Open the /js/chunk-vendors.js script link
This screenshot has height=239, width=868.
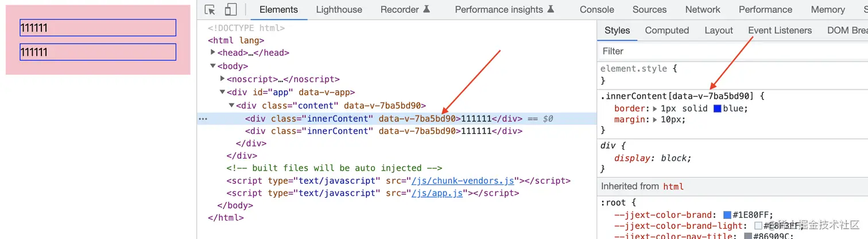pyautogui.click(x=465, y=180)
